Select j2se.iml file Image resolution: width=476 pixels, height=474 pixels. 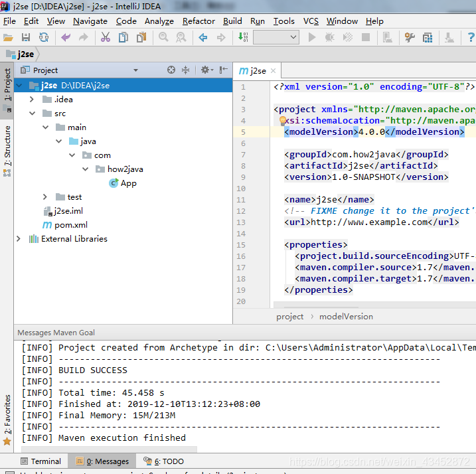(64, 211)
